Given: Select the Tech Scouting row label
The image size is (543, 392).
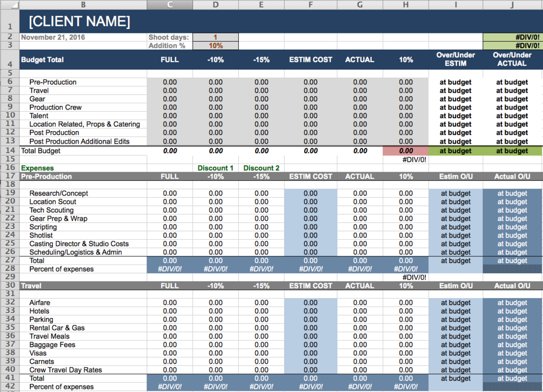Looking at the screenshot, I should click(x=52, y=211).
